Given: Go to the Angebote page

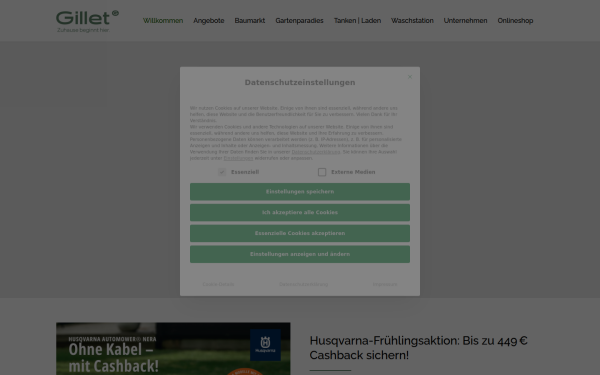Looking at the screenshot, I should click(x=209, y=21).
